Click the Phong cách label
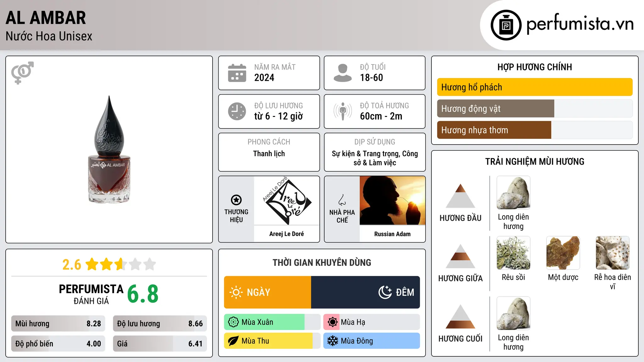 click(x=269, y=142)
